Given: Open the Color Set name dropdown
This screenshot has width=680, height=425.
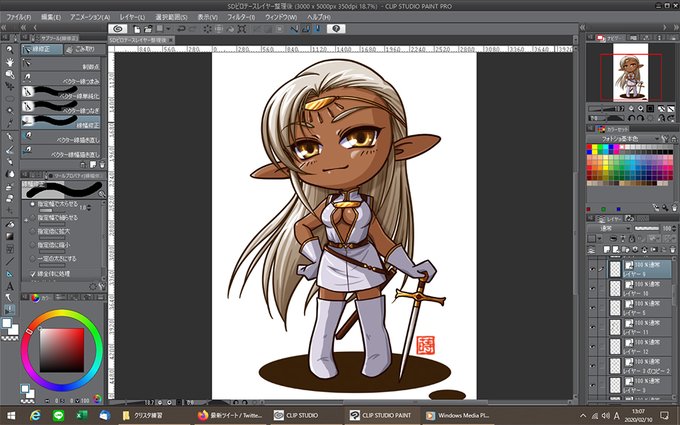Looking at the screenshot, I should point(623,139).
